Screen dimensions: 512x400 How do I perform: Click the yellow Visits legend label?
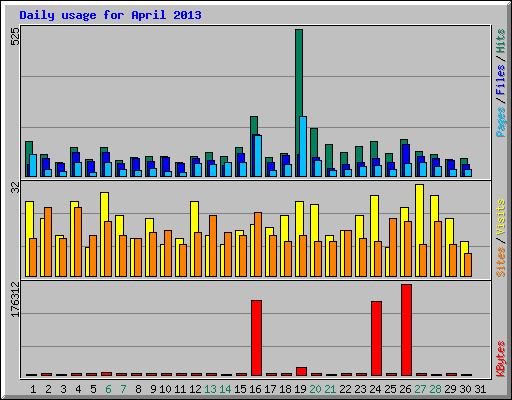(501, 217)
